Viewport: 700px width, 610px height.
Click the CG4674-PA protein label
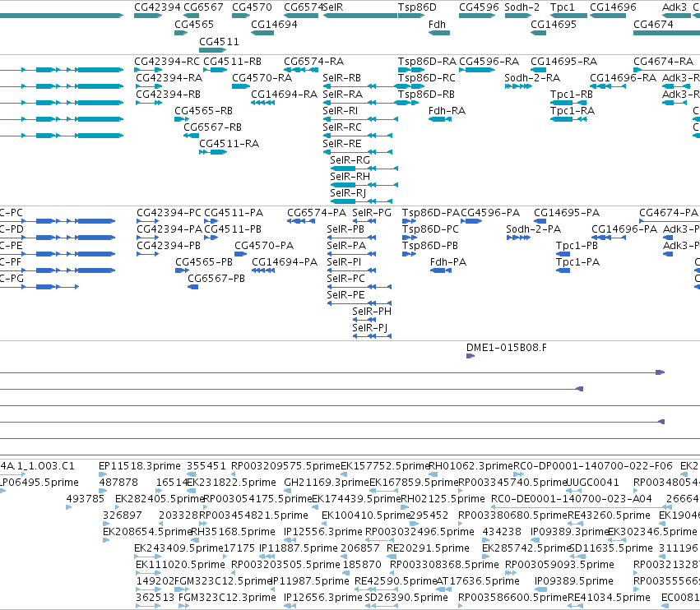(x=669, y=213)
